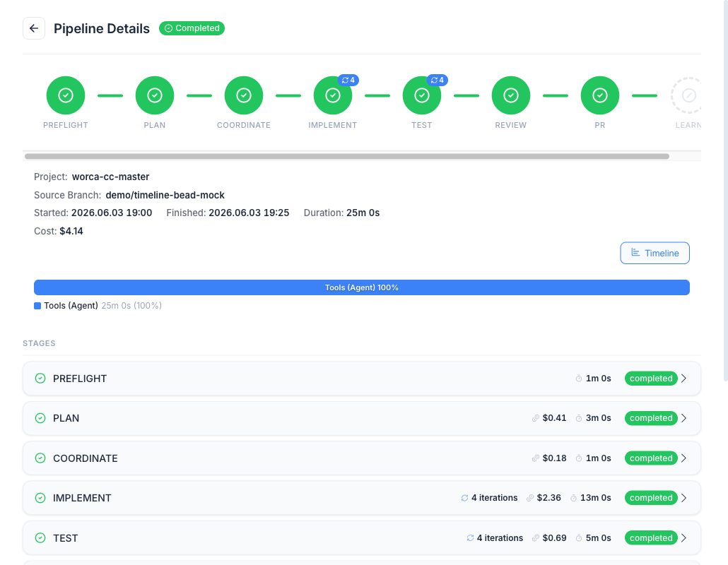Click the page vertical scrollbar
Viewport: 728px width, 565px height.
[x=725, y=190]
